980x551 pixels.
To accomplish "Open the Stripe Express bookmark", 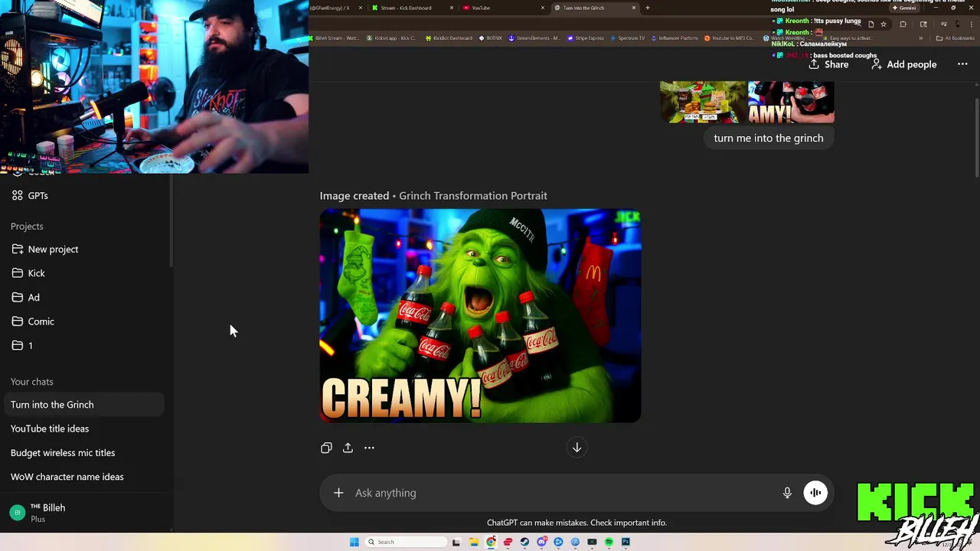I will [x=586, y=38].
